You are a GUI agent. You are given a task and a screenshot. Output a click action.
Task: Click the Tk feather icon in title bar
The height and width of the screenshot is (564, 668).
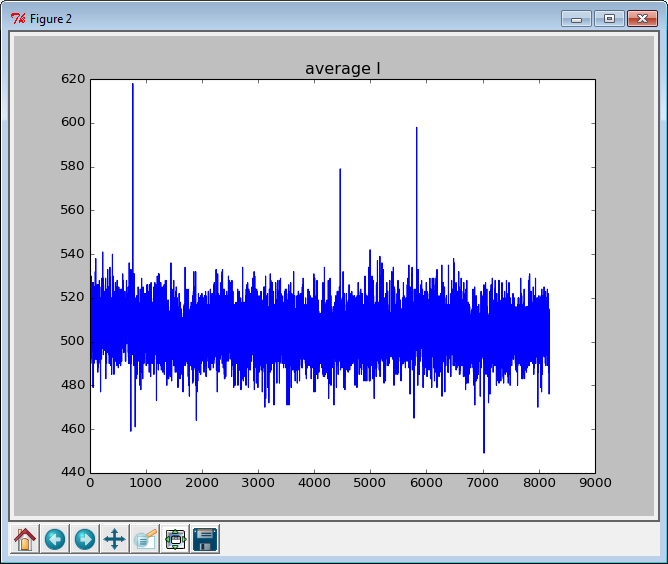tap(18, 19)
